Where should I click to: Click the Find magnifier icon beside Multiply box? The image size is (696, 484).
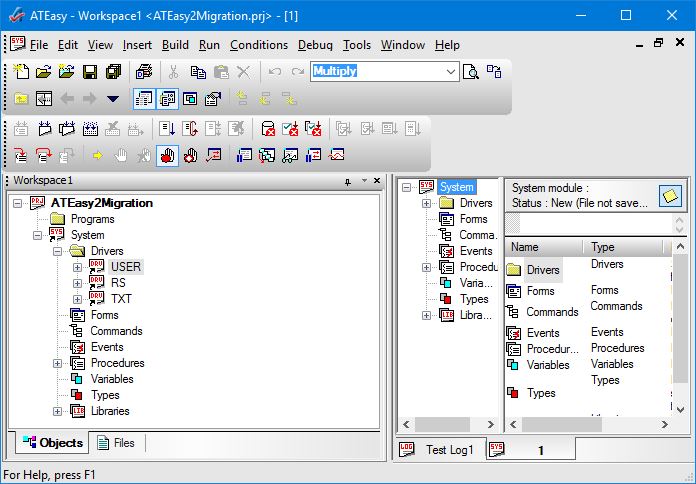pyautogui.click(x=471, y=71)
